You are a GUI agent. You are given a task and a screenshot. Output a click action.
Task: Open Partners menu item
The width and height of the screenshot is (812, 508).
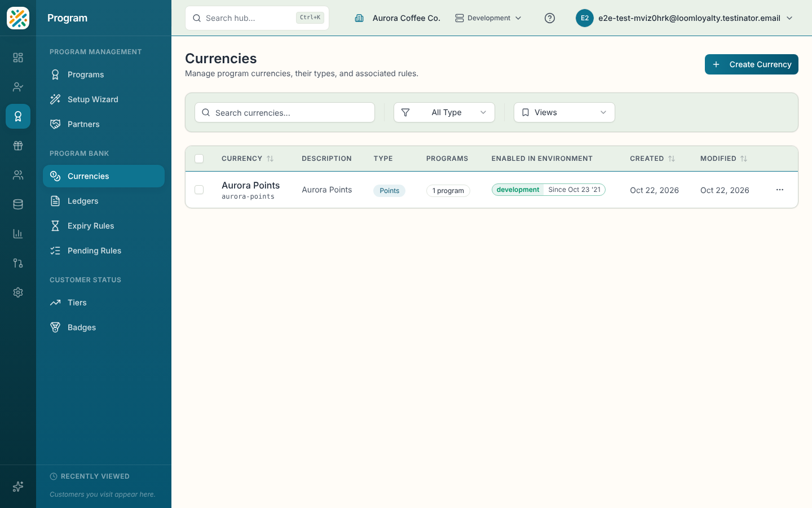pos(104,124)
